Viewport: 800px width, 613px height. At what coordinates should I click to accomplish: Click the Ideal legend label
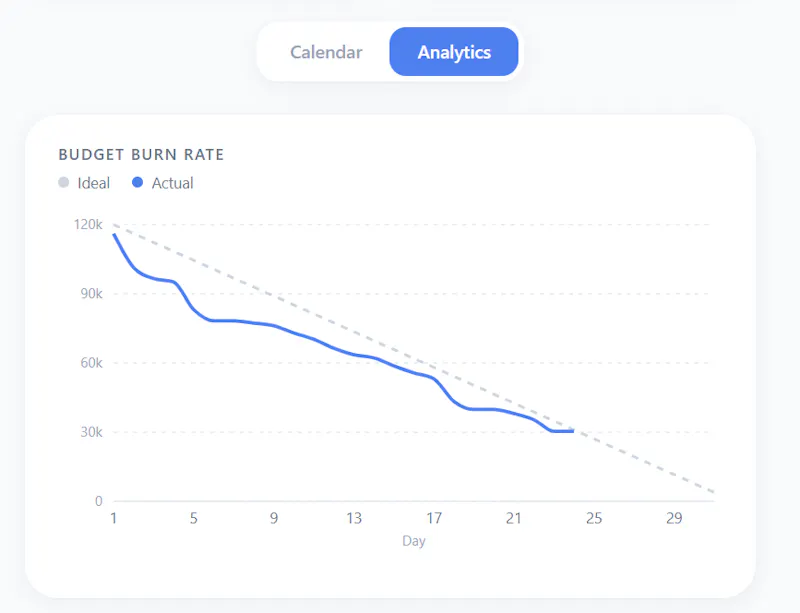pyautogui.click(x=93, y=183)
